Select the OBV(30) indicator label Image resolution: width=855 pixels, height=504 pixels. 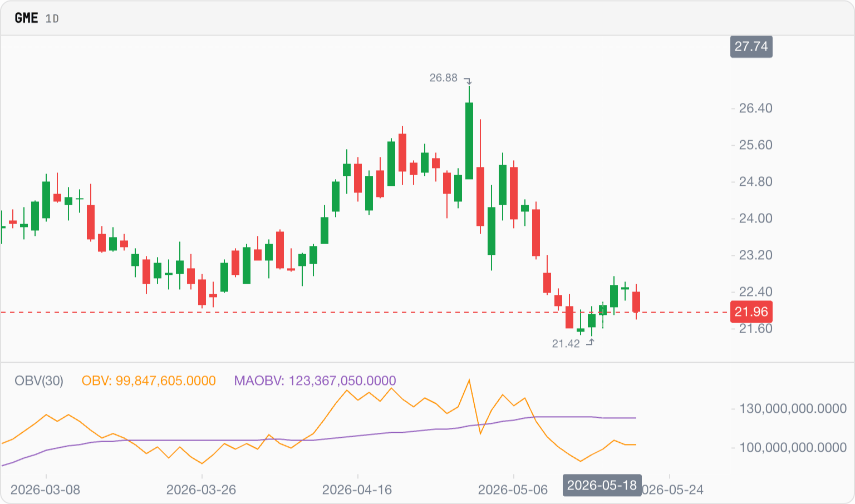[39, 381]
